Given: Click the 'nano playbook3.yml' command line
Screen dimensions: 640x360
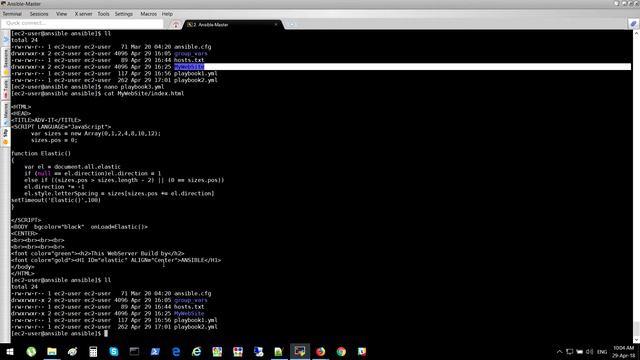Looking at the screenshot, I should [x=88, y=87].
